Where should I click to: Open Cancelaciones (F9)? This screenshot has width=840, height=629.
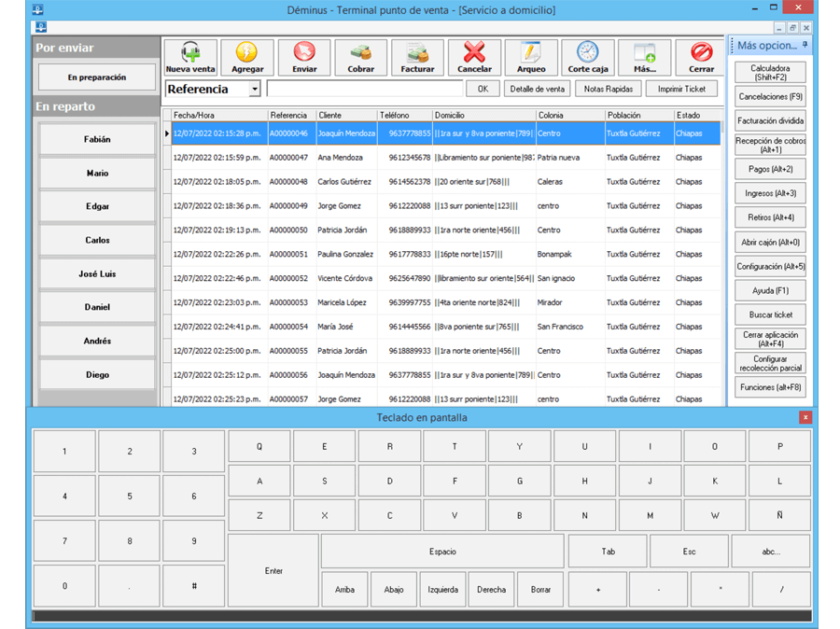770,97
